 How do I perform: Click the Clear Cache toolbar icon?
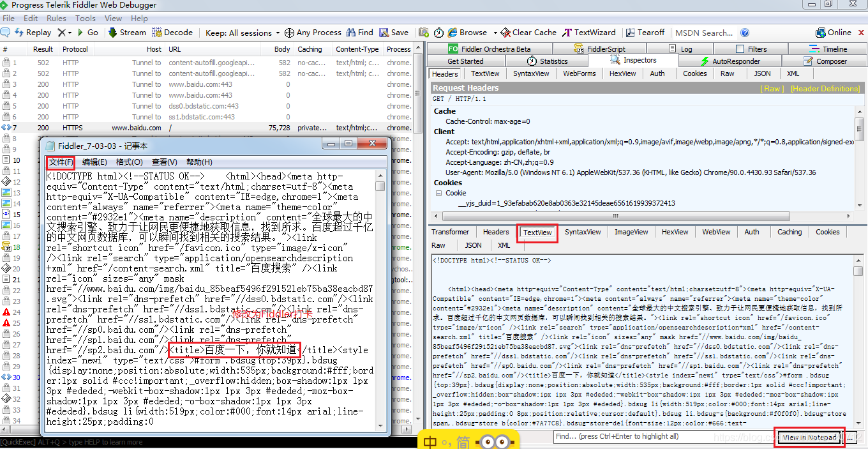click(528, 32)
